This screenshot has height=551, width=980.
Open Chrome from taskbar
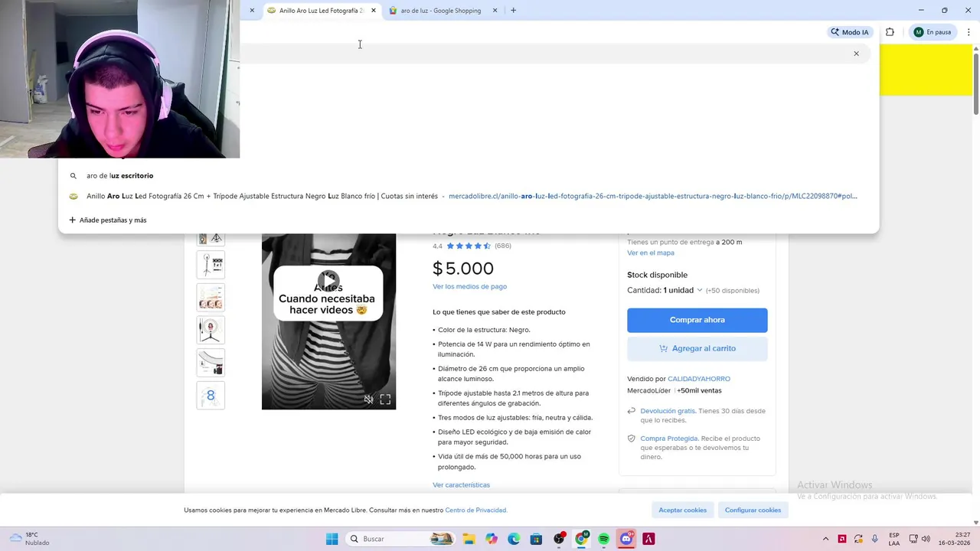click(581, 539)
